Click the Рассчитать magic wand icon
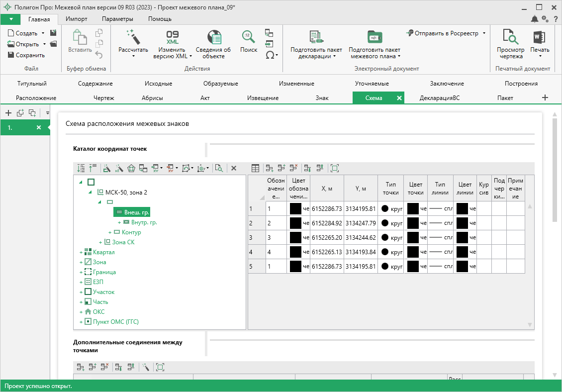 pyautogui.click(x=133, y=36)
